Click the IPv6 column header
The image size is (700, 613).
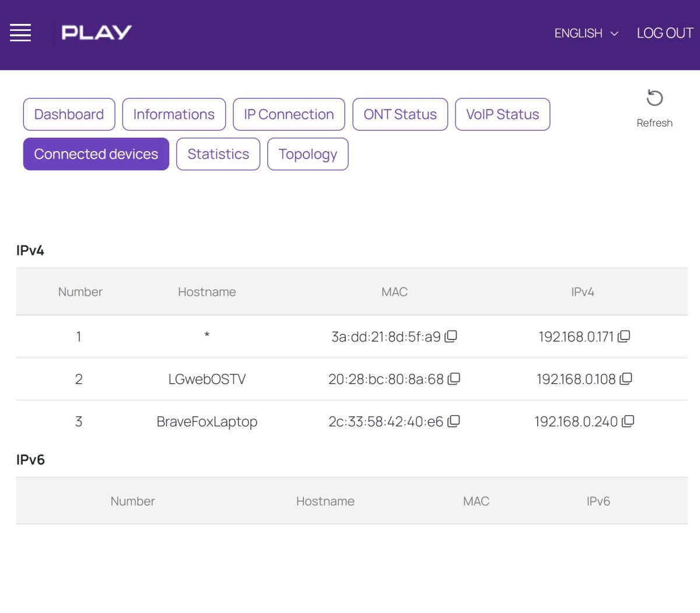tap(598, 501)
